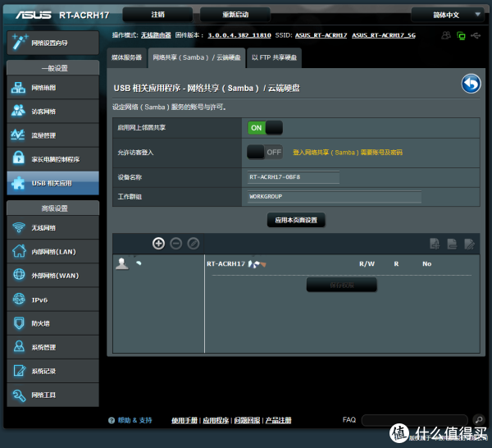Click the add folder icon
This screenshot has width=492, height=448.
click(435, 244)
